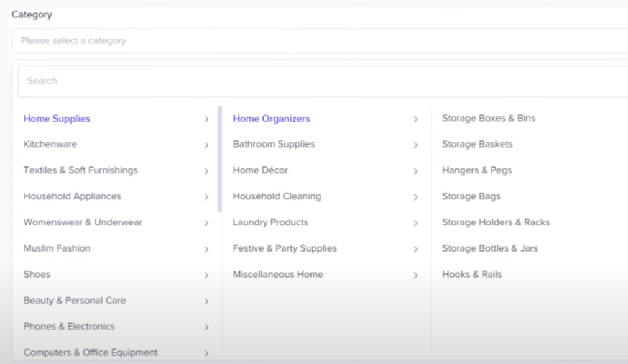Click the arrow next to Home Décor

click(x=416, y=171)
